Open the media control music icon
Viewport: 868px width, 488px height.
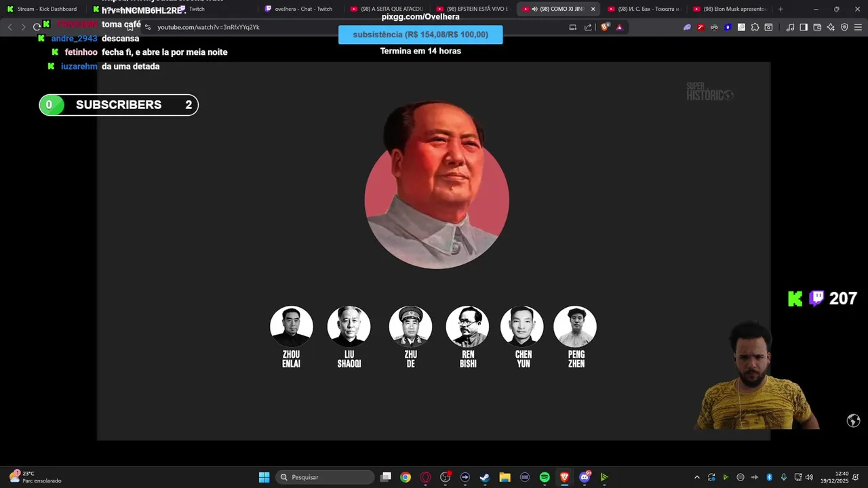tap(790, 27)
